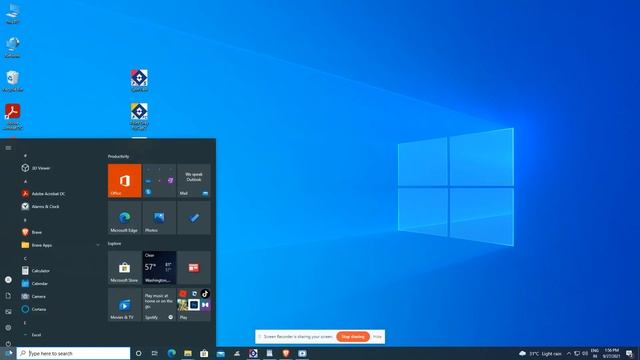
Task: Open the Office tile in Start menu
Action: 124,181
